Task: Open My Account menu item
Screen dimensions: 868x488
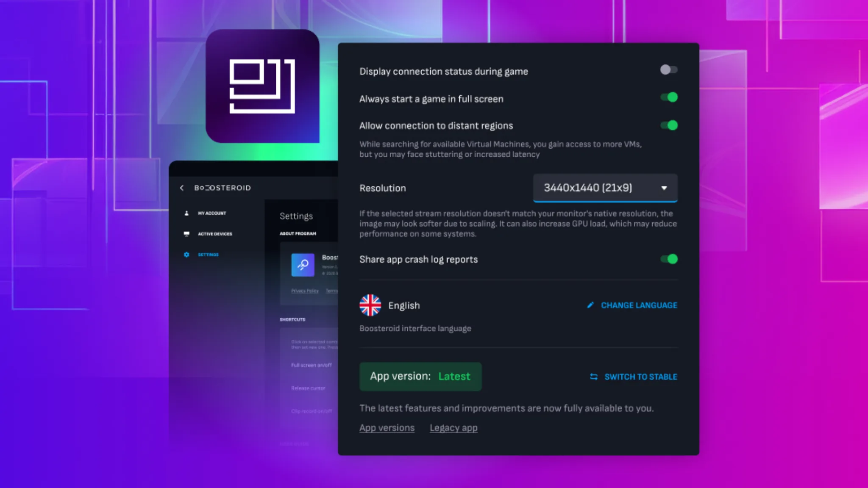Action: [x=212, y=213]
